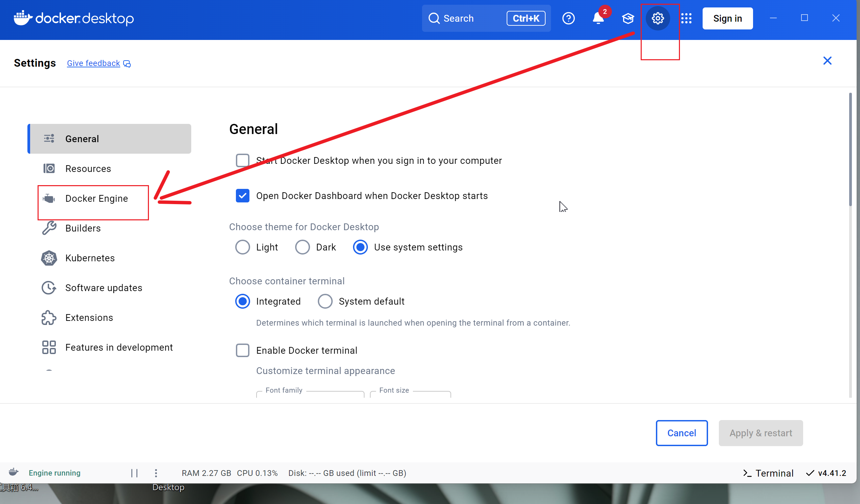860x504 pixels.
Task: Open the help question mark icon
Action: point(568,18)
